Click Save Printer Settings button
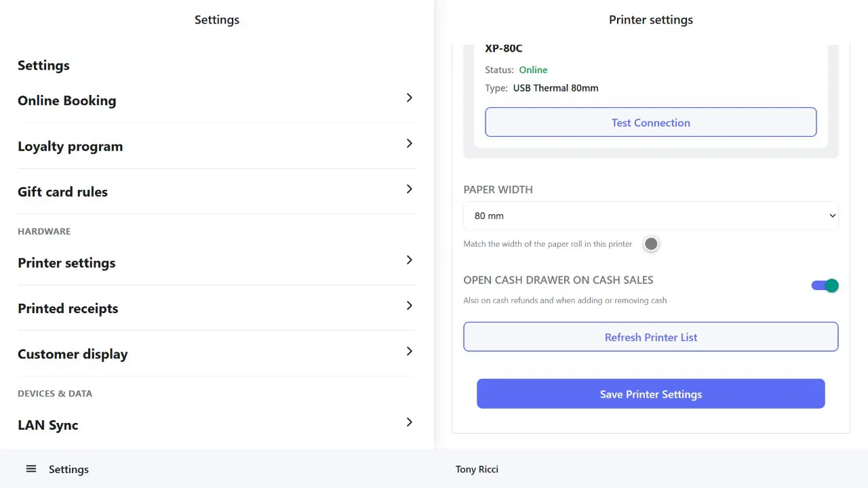868x488 pixels. point(651,394)
